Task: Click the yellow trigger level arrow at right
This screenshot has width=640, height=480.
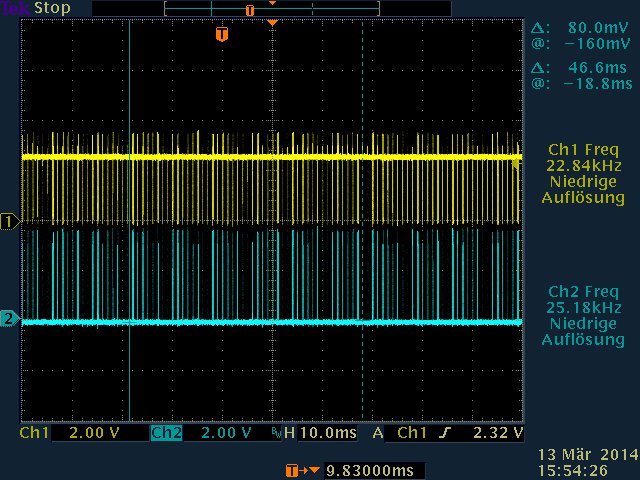Action: click(x=517, y=164)
